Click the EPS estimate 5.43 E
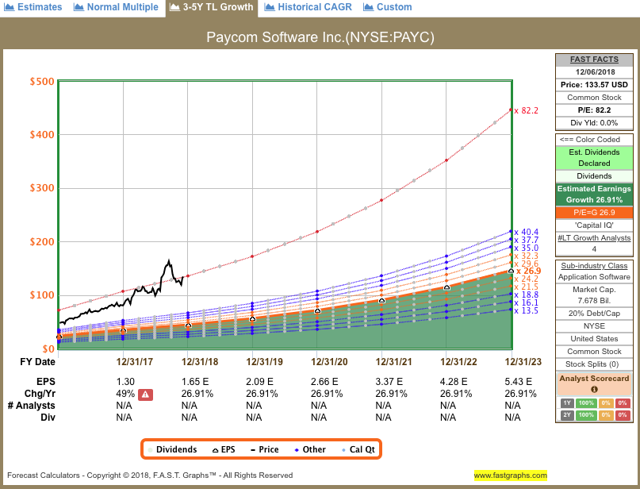The image size is (640, 489). [518, 382]
